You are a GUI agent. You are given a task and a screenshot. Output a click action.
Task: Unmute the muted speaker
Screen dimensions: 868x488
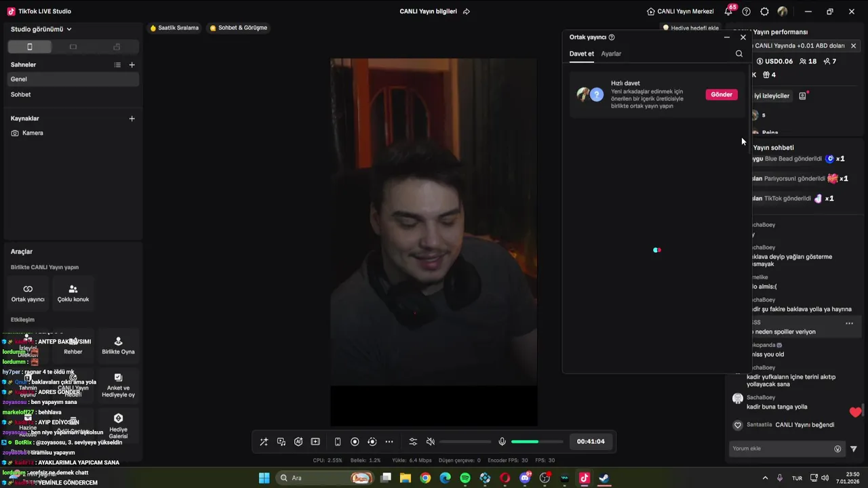coord(430,442)
